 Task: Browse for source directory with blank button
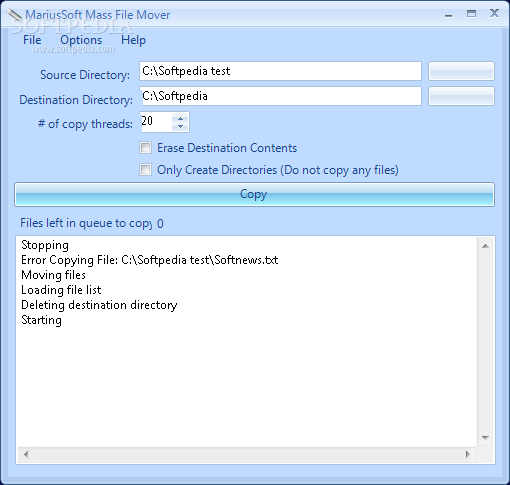tap(461, 71)
